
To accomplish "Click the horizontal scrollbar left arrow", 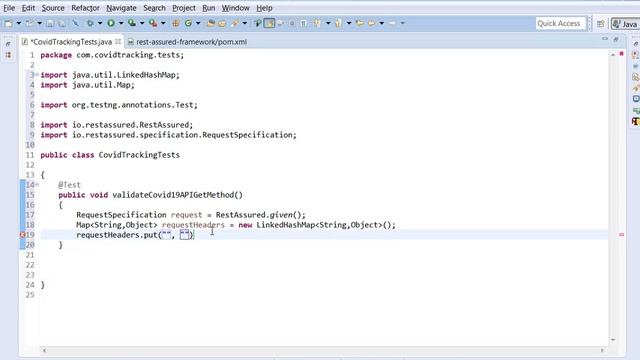I will pos(44,350).
